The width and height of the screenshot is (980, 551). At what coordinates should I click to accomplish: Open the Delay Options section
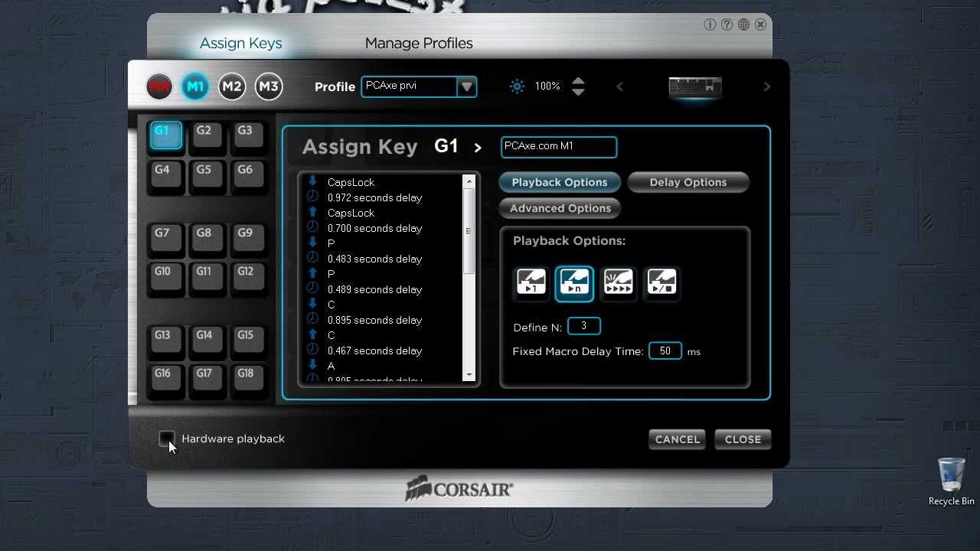pyautogui.click(x=688, y=182)
